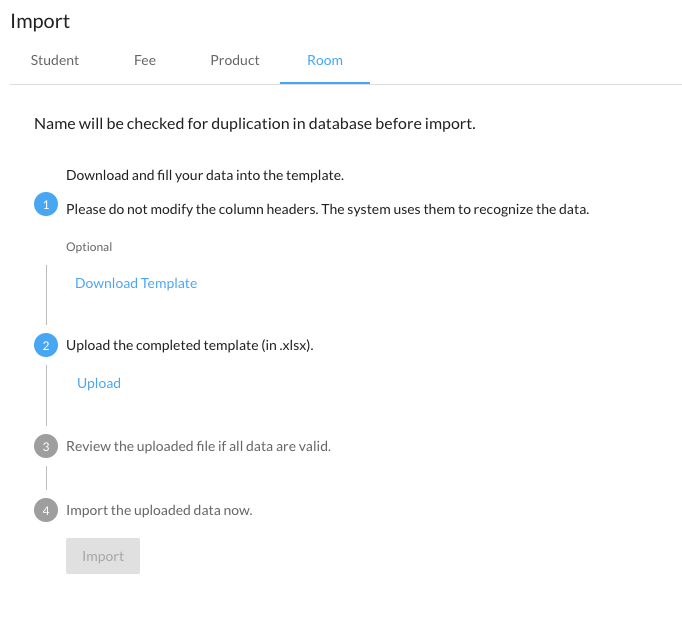Go to the Product tab
The image size is (682, 622).
[x=235, y=60]
